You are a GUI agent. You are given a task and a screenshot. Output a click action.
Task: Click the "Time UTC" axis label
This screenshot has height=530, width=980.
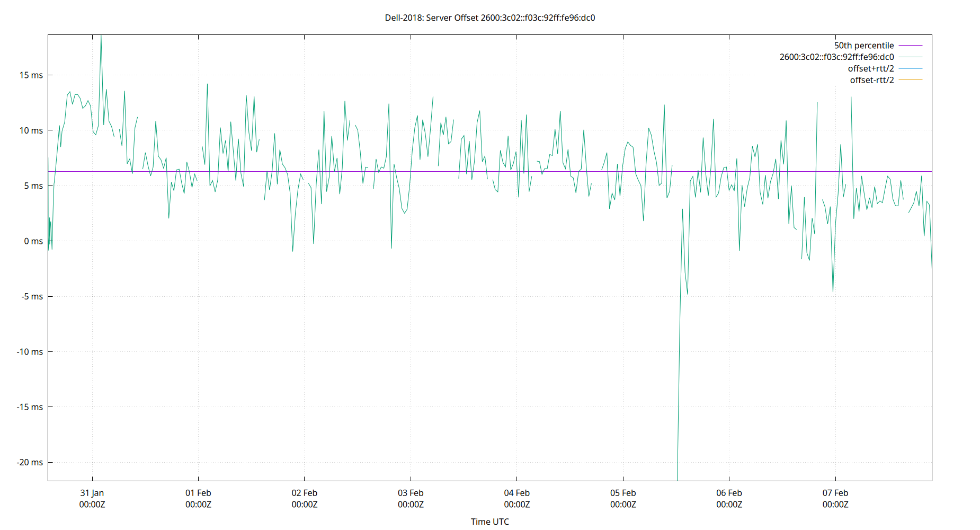pos(490,522)
